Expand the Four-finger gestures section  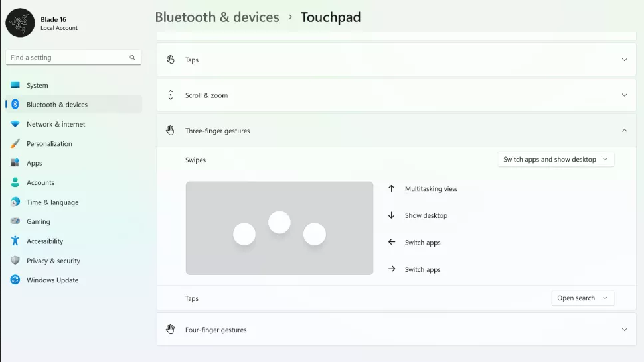[x=624, y=330]
